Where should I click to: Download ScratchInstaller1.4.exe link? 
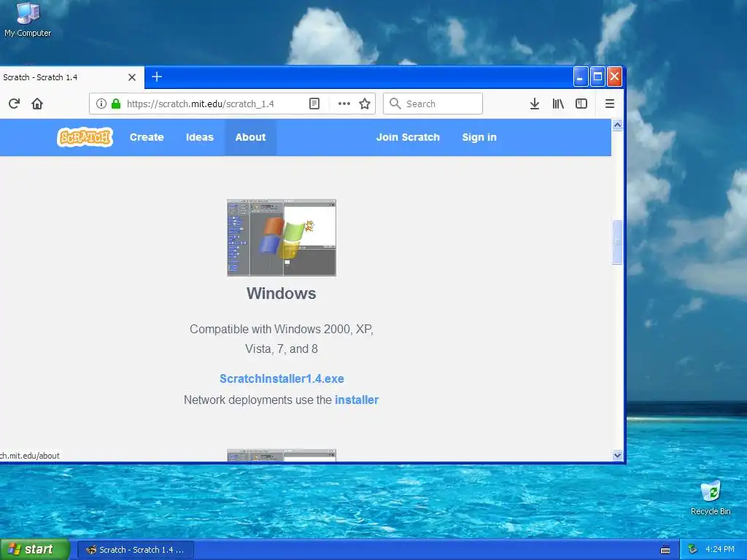(x=282, y=378)
